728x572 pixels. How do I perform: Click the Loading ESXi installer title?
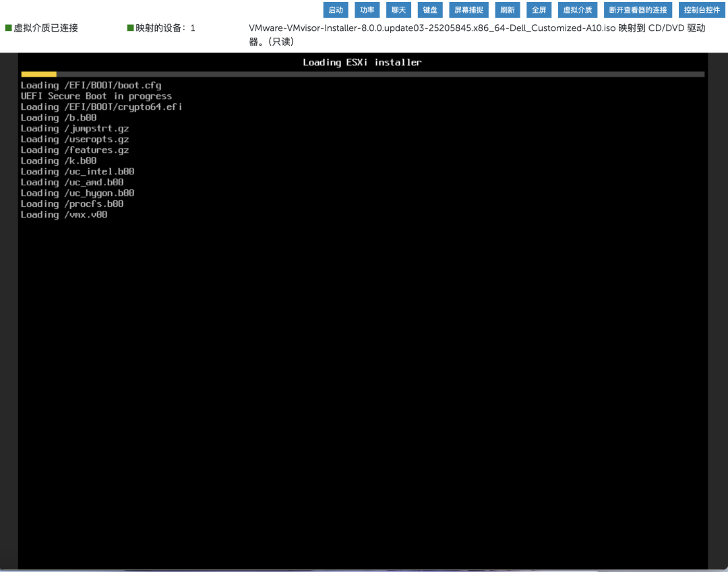pyautogui.click(x=362, y=62)
